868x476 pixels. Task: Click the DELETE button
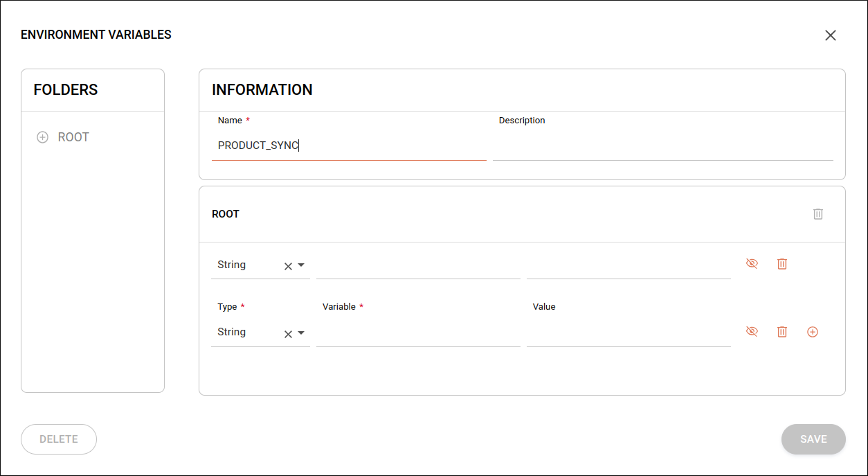click(x=59, y=439)
